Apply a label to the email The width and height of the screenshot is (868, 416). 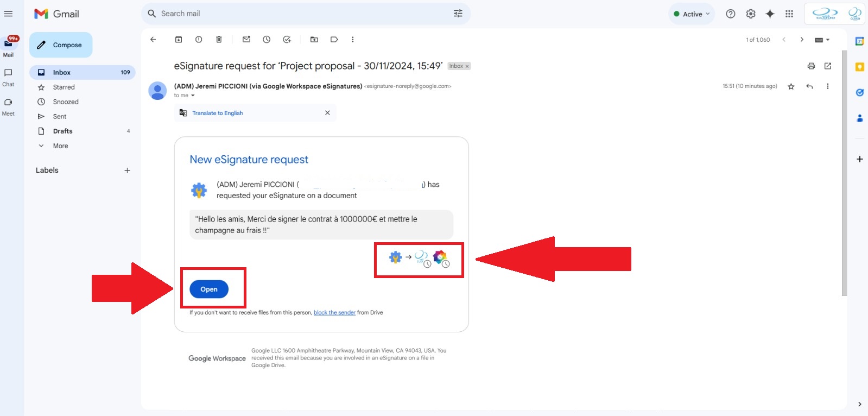pyautogui.click(x=334, y=40)
